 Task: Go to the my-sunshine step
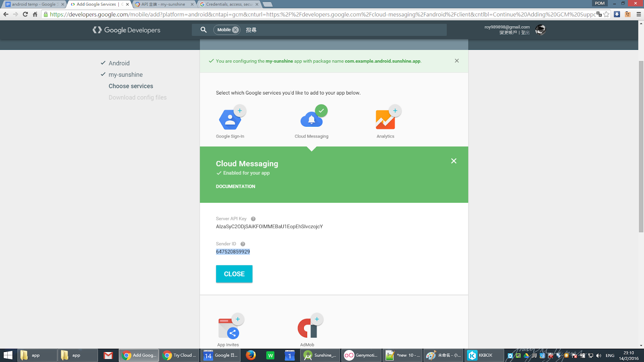[126, 75]
